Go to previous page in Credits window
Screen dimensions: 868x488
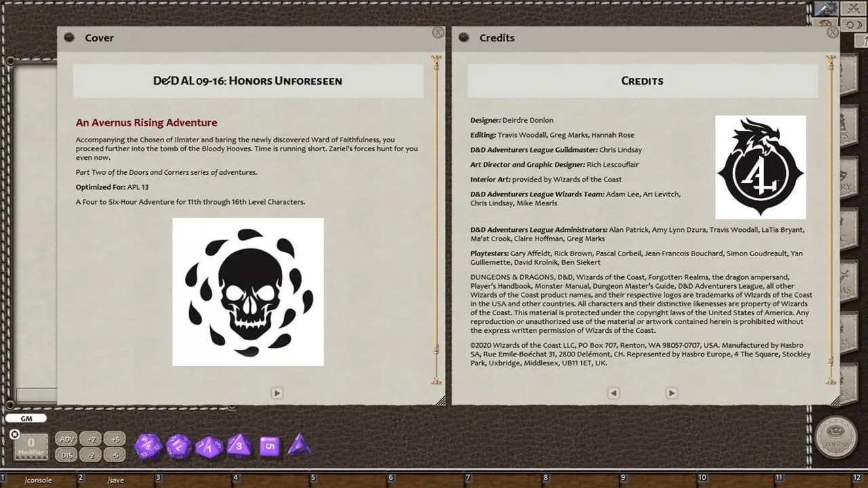pyautogui.click(x=613, y=393)
